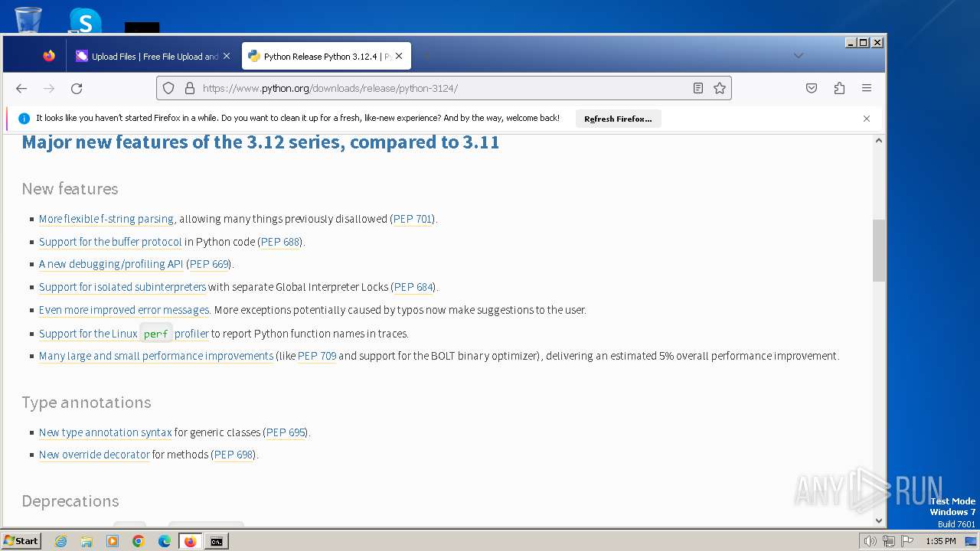Click the network tray icon
The width and height of the screenshot is (980, 551).
(x=888, y=541)
